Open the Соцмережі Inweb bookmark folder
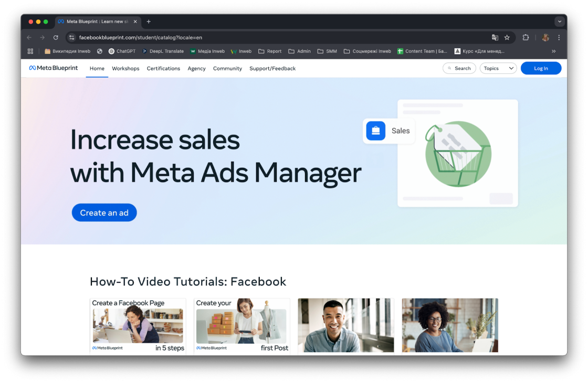This screenshot has height=383, width=588. pos(367,51)
